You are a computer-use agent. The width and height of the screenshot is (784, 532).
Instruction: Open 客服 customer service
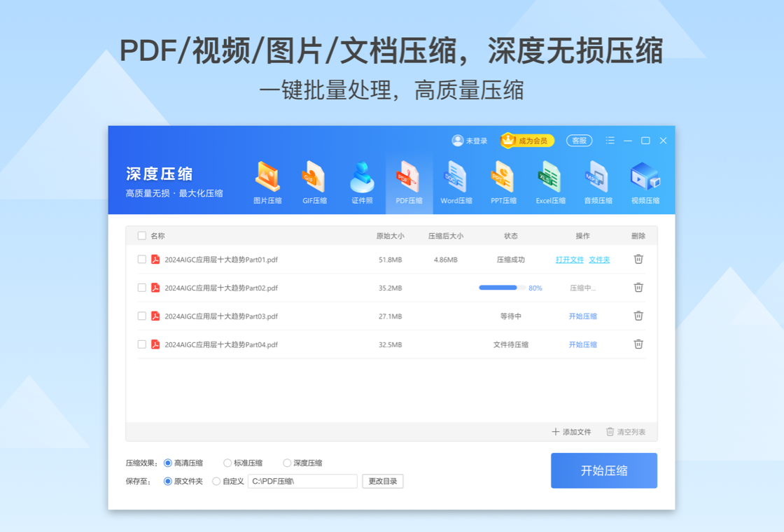579,141
